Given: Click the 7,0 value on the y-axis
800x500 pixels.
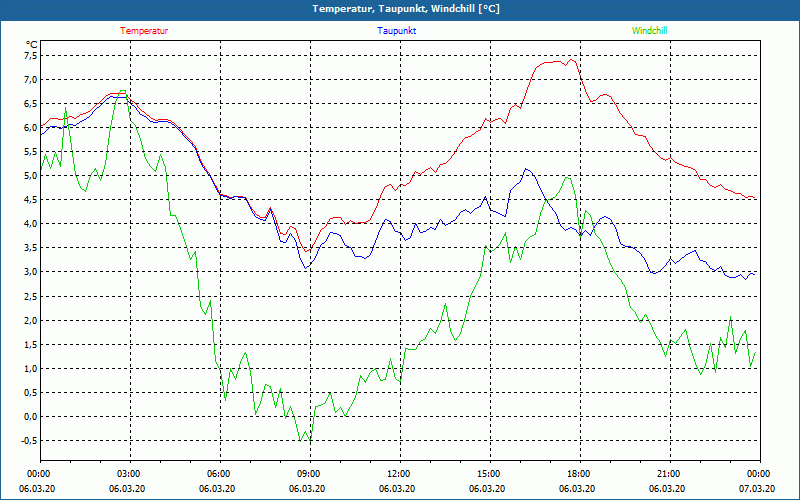Looking at the screenshot, I should [31, 79].
